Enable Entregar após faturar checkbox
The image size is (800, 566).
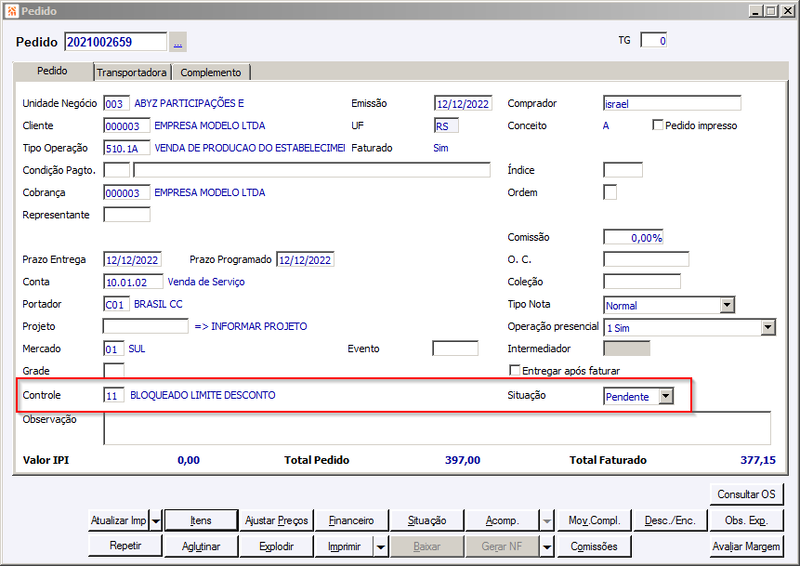coord(515,371)
